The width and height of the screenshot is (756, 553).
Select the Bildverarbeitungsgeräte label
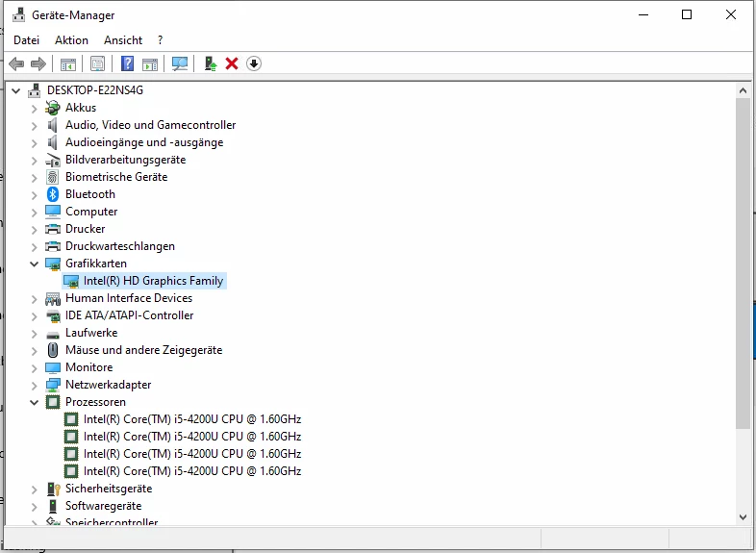click(125, 160)
